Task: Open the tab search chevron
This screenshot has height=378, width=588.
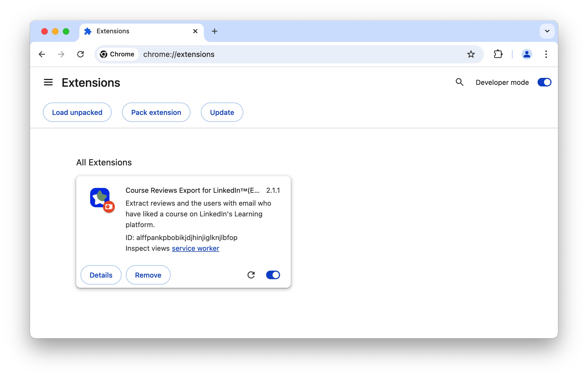Action: click(547, 31)
